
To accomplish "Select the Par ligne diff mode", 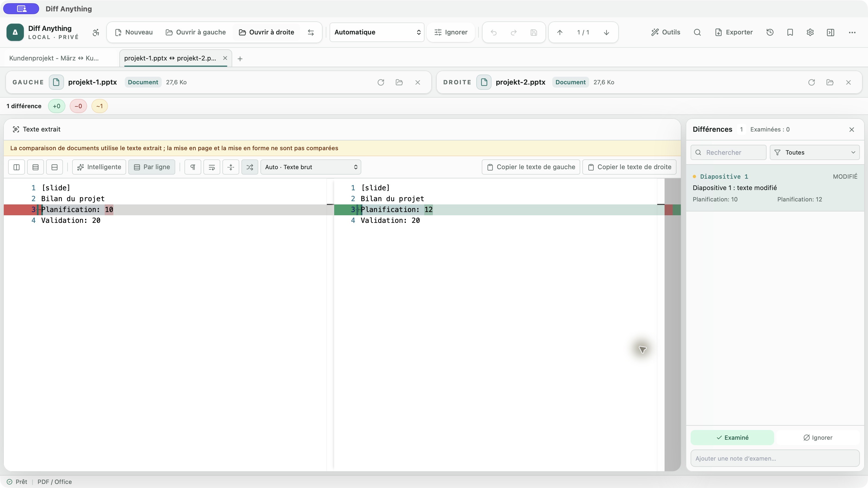I will tap(152, 167).
